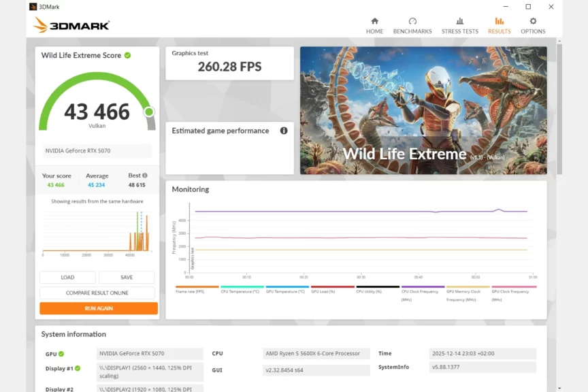Toggle the CPU Temperature legend series
The width and height of the screenshot is (588, 392).
click(242, 291)
